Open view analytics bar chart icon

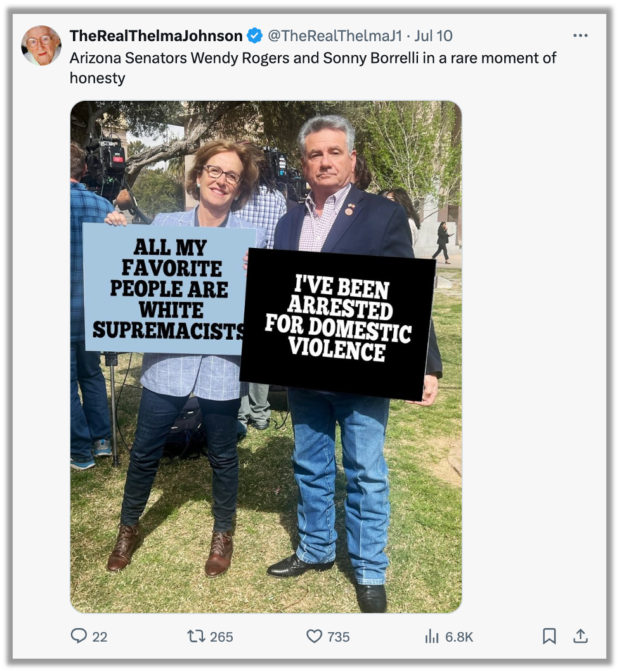click(x=432, y=636)
